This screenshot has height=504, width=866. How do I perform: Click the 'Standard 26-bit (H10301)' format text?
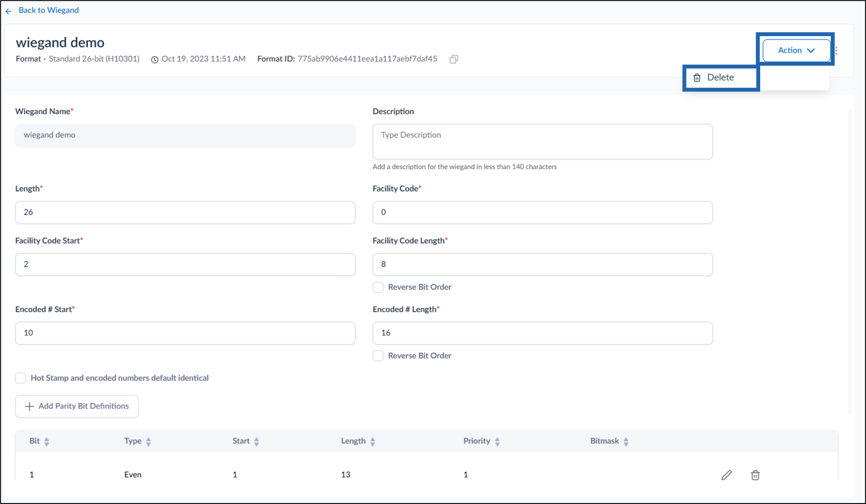pos(94,59)
